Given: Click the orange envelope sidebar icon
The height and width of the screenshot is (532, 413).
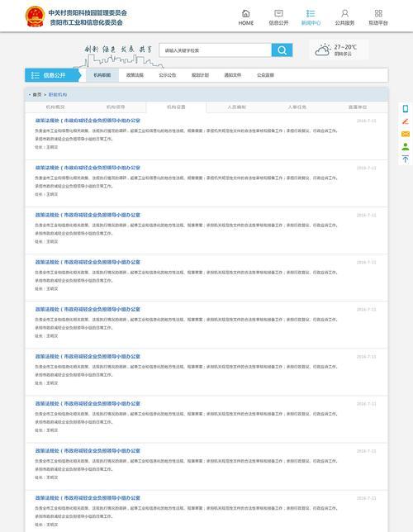Looking at the screenshot, I should coord(406,134).
